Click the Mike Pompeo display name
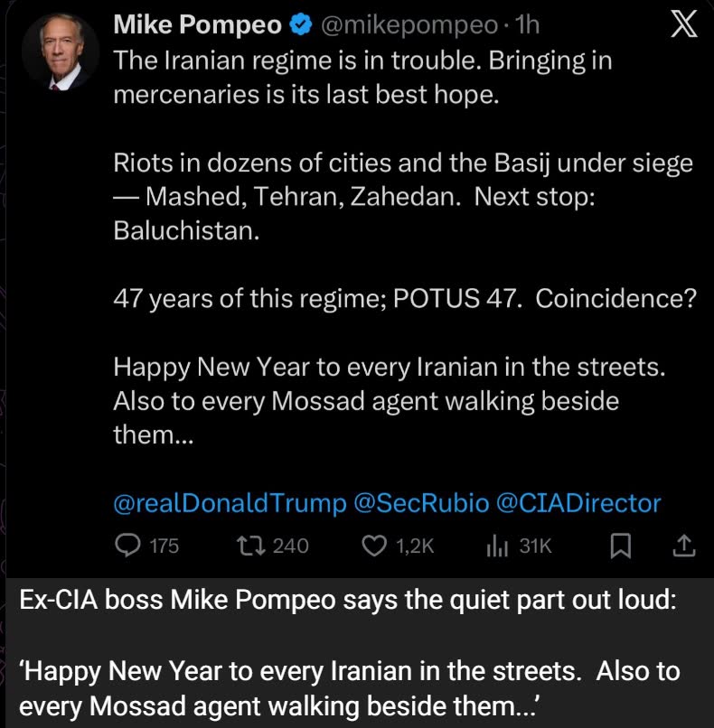This screenshot has width=714, height=728. pos(197,27)
